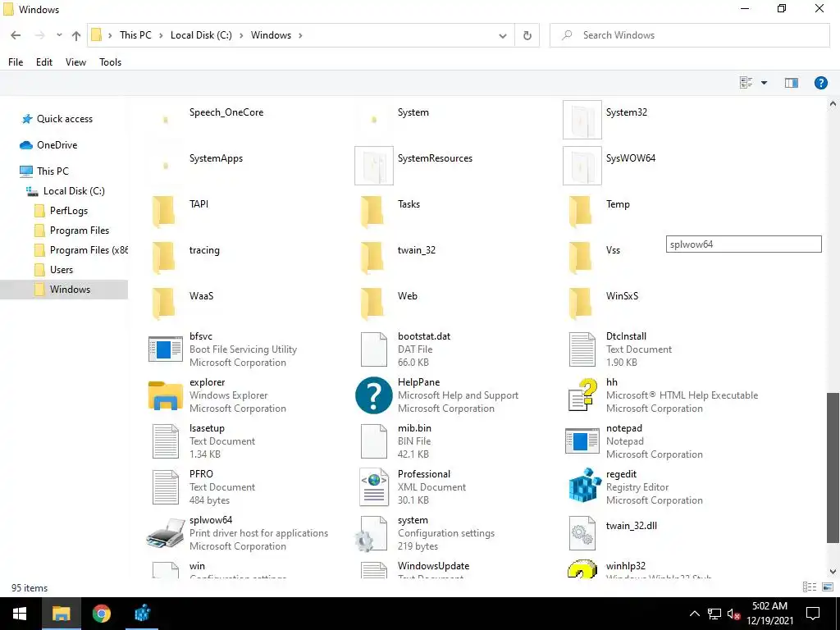The height and width of the screenshot is (630, 840).
Task: Open the Tools menu
Action: [x=111, y=62]
